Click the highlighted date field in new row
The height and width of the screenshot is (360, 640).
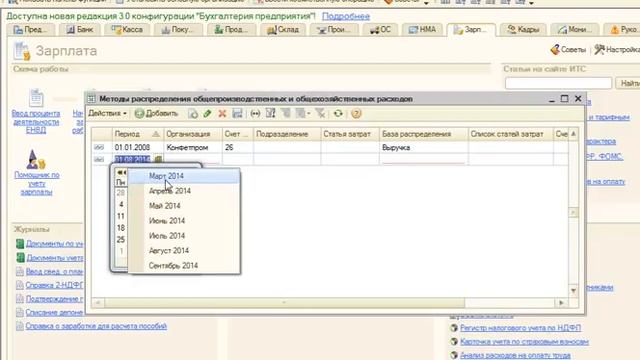click(133, 159)
